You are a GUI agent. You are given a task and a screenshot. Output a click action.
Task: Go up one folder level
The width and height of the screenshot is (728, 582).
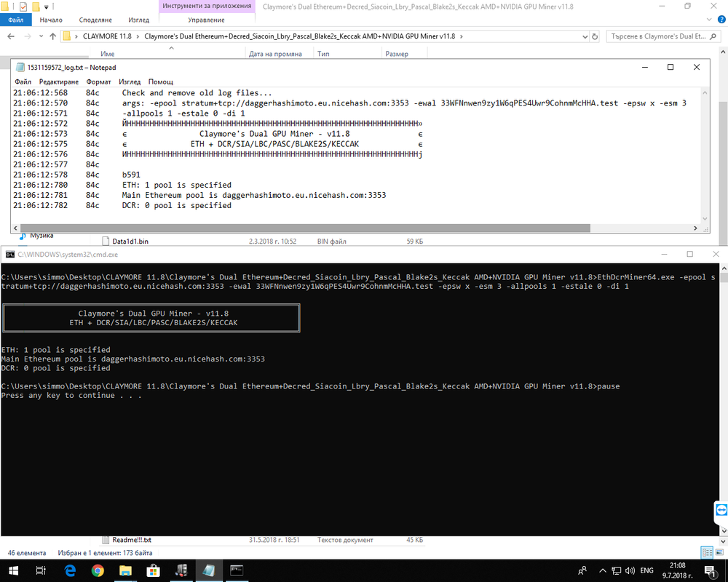(52, 36)
